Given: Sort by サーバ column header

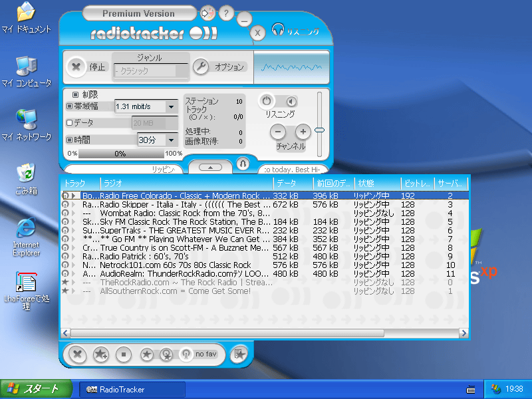Looking at the screenshot, I should tap(451, 184).
